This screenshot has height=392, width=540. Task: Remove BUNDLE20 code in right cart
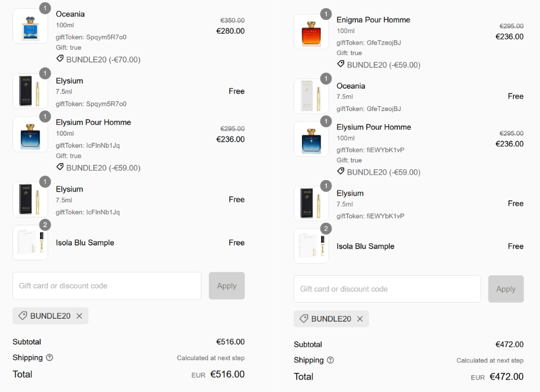coord(360,319)
